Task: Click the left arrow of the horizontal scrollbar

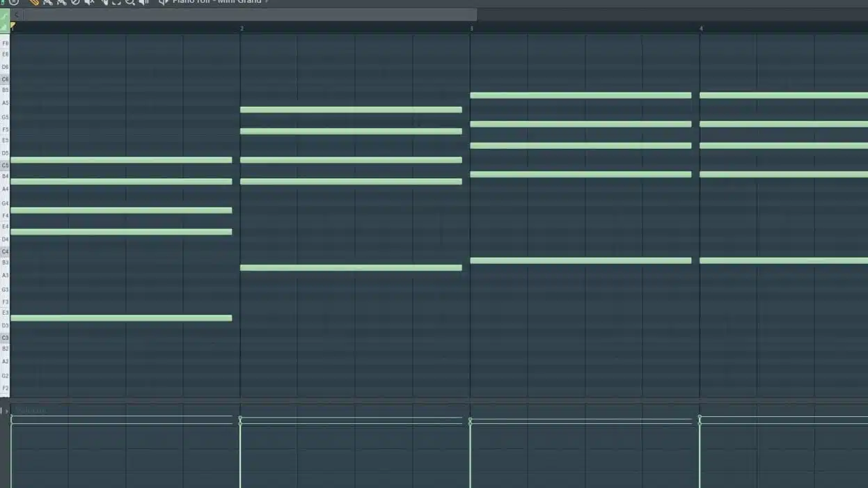Action: pyautogui.click(x=16, y=15)
